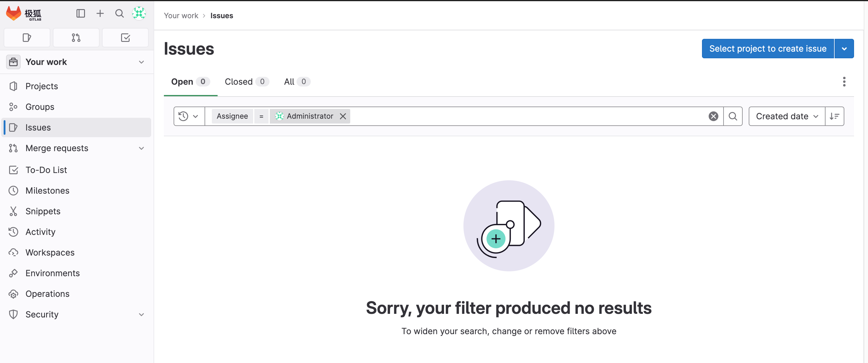868x363 pixels.
Task: Open the Created date sort dropdown
Action: point(786,116)
